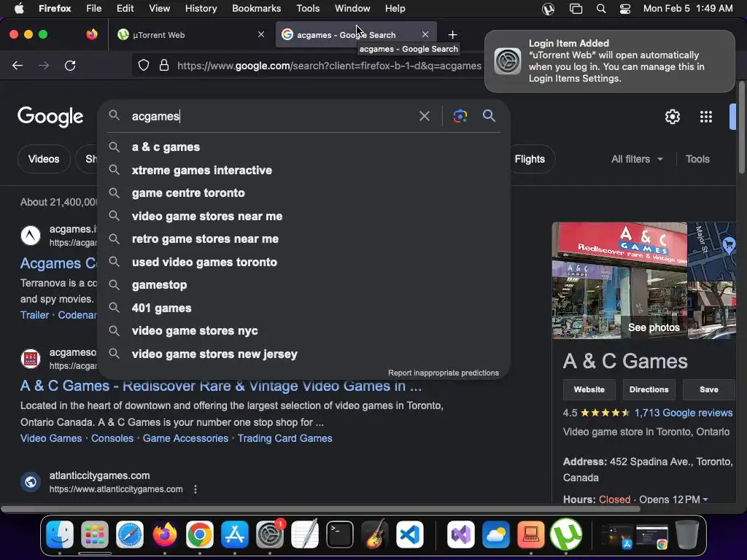The width and height of the screenshot is (747, 560).
Task: Click the blue search magnifier button
Action: point(489,116)
